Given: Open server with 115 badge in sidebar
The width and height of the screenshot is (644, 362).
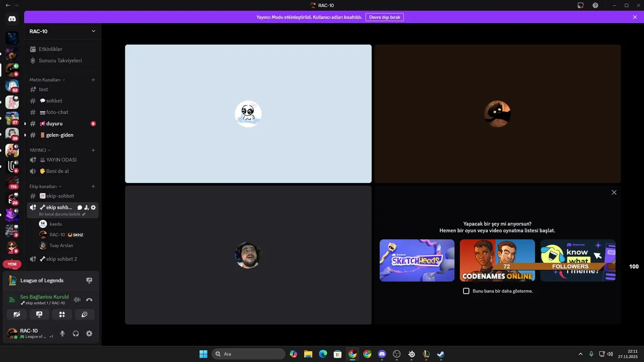Looking at the screenshot, I should tap(12, 183).
